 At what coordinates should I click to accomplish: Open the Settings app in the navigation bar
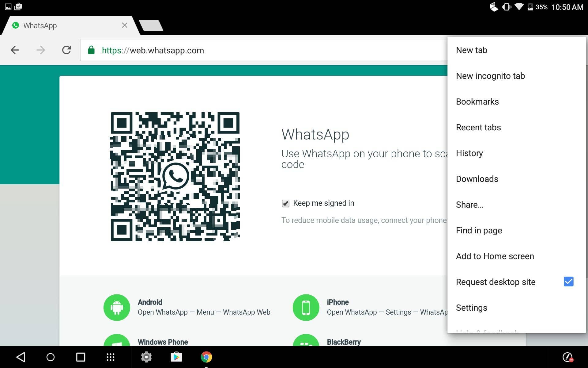pos(146,357)
